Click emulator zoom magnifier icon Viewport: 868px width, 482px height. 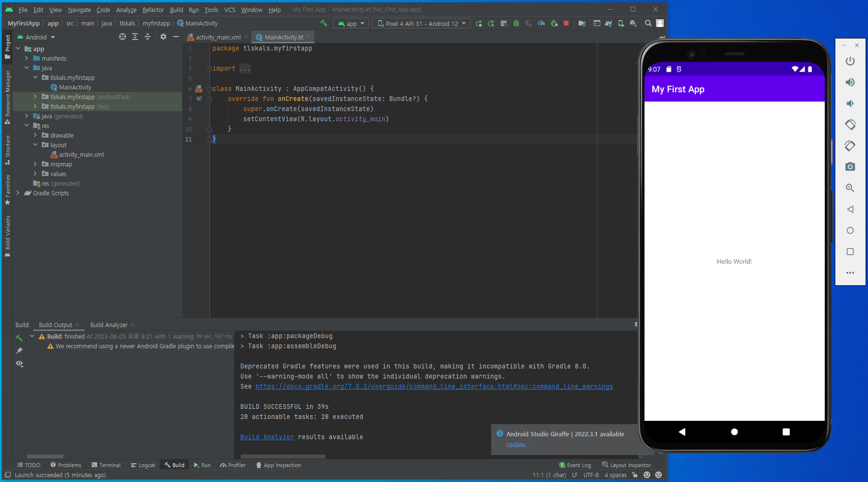coord(850,188)
